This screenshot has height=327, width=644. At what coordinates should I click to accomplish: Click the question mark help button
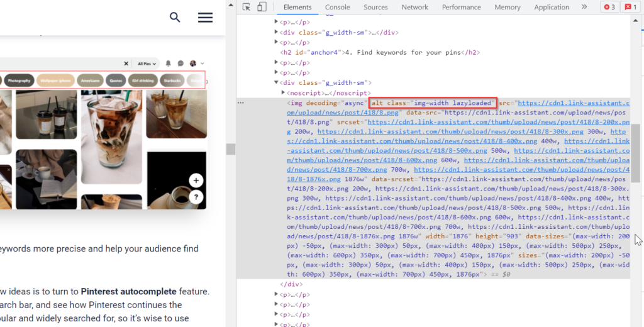pyautogui.click(x=196, y=197)
